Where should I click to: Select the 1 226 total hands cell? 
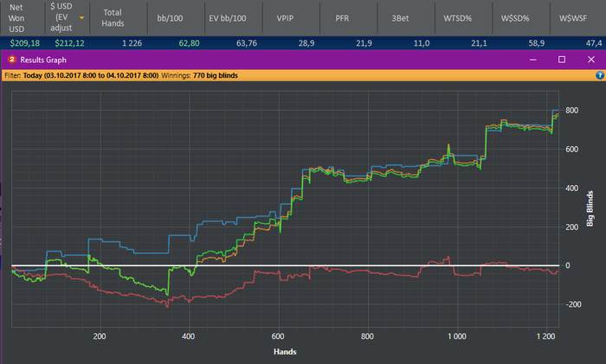[132, 43]
